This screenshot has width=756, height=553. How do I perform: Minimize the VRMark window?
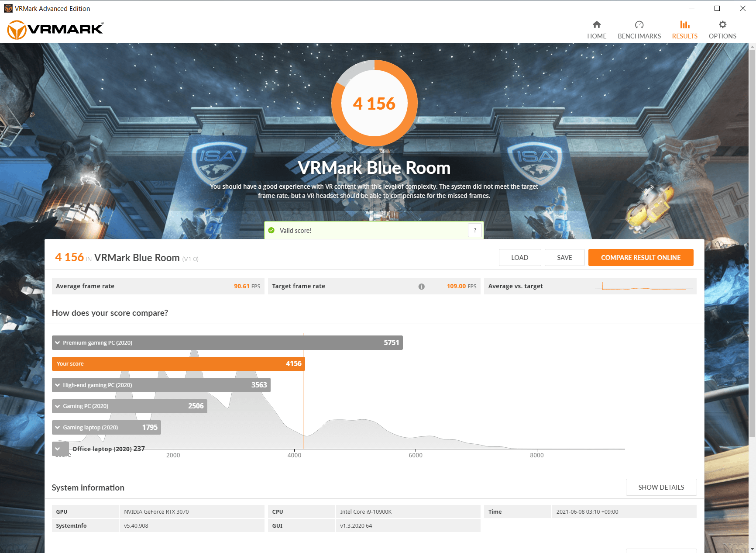(x=692, y=8)
